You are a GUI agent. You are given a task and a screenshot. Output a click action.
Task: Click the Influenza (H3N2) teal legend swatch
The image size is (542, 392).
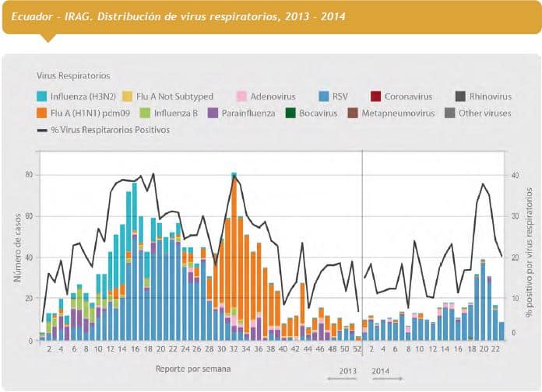pos(44,96)
